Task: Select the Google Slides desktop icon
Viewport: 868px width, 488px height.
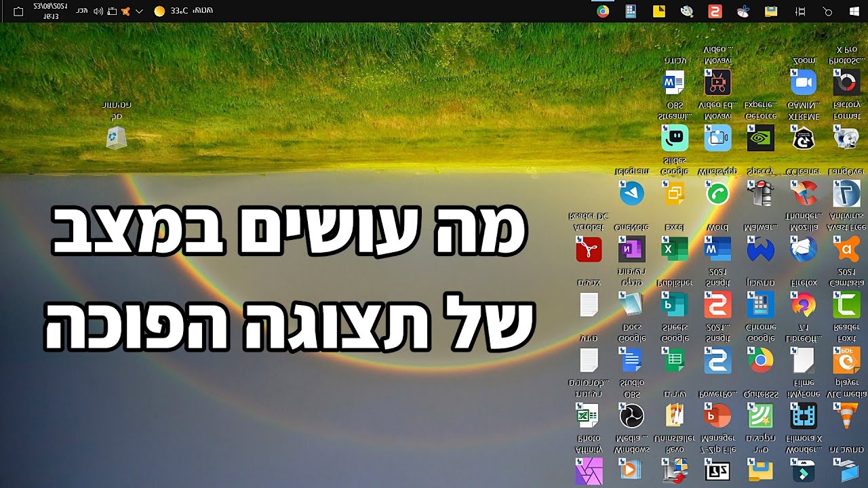Action: click(x=675, y=194)
